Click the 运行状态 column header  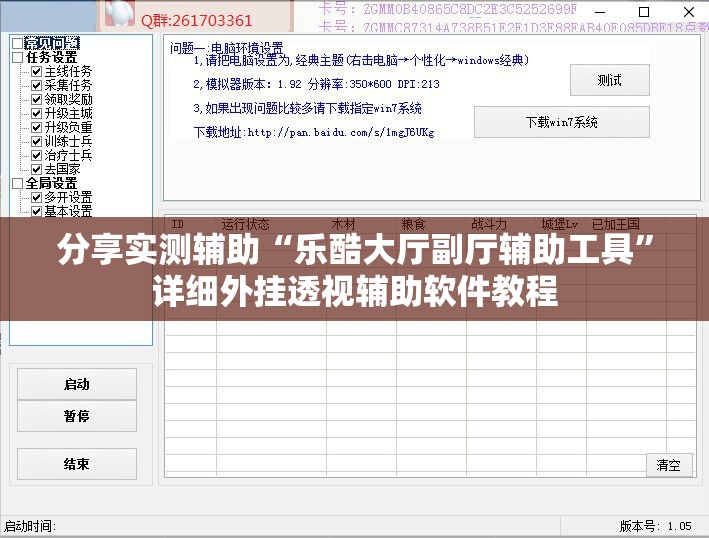[x=271, y=224]
